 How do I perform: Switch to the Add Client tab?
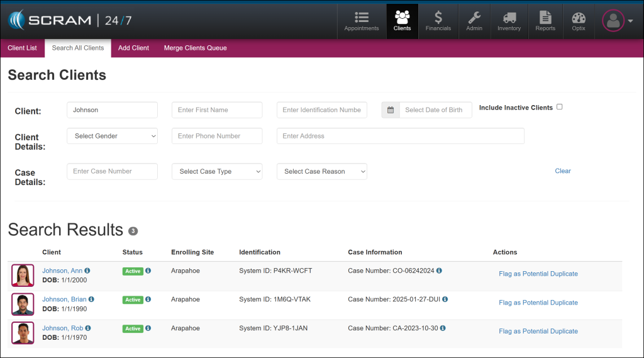(x=133, y=48)
